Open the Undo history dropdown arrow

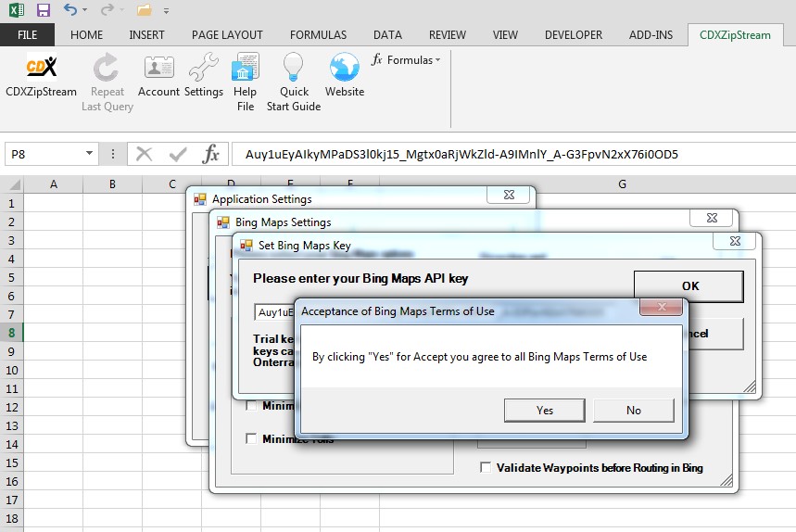[x=84, y=10]
